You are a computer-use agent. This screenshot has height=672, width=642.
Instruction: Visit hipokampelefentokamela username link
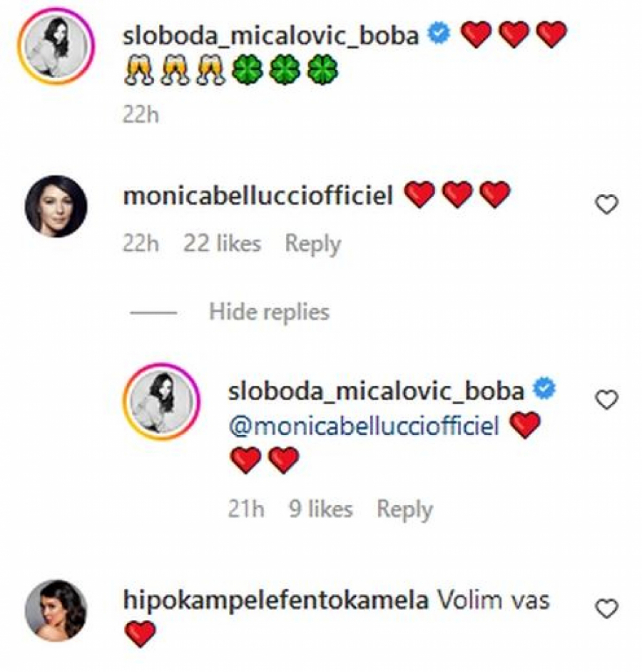point(276,601)
